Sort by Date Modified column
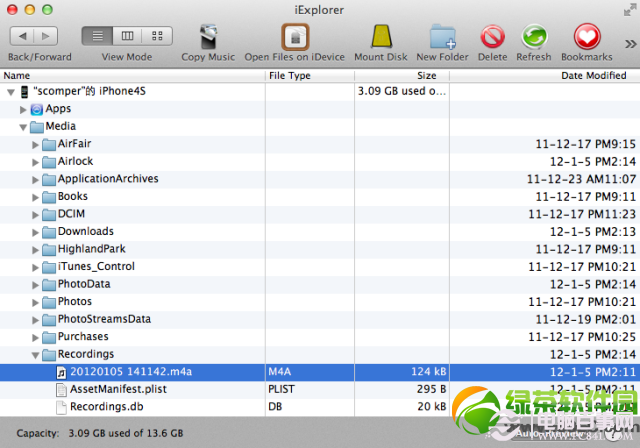 coord(593,76)
